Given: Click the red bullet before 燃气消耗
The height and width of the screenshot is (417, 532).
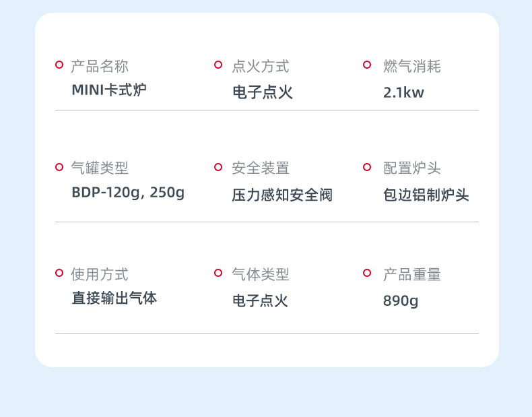Looking at the screenshot, I should [367, 65].
